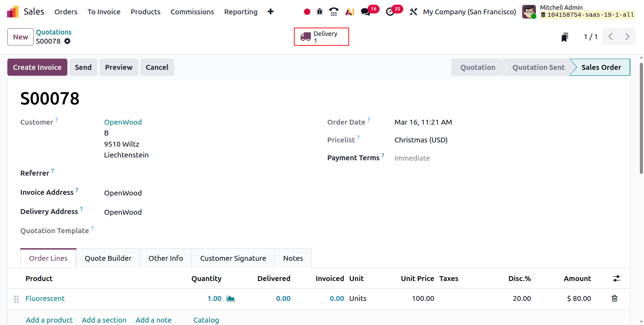Delete the Fluorescent line using the trash icon
The image size is (644, 325).
(615, 298)
